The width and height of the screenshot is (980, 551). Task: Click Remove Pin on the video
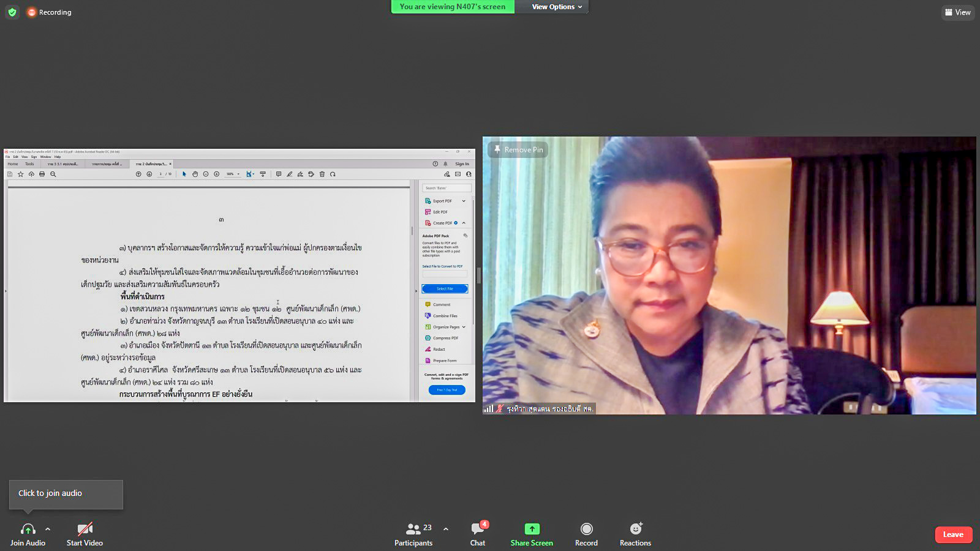[x=518, y=149]
